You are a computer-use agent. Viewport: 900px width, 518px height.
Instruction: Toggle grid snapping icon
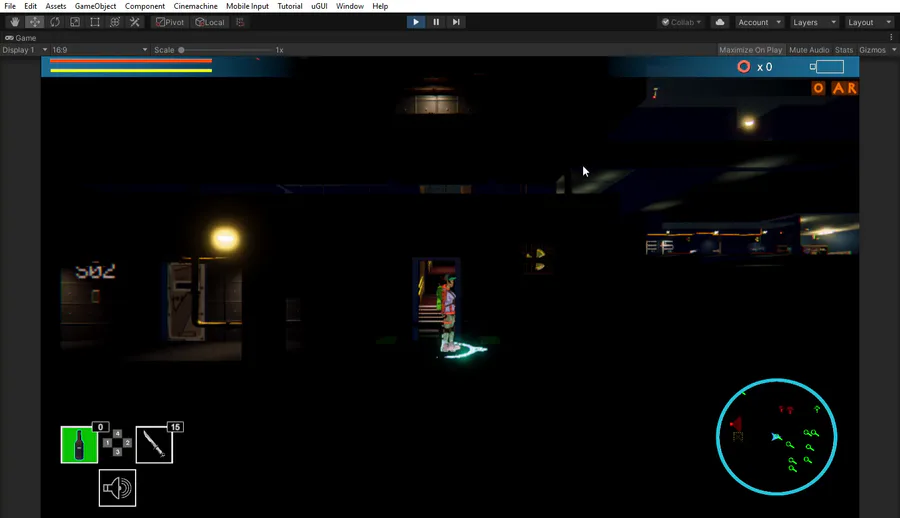(x=240, y=22)
